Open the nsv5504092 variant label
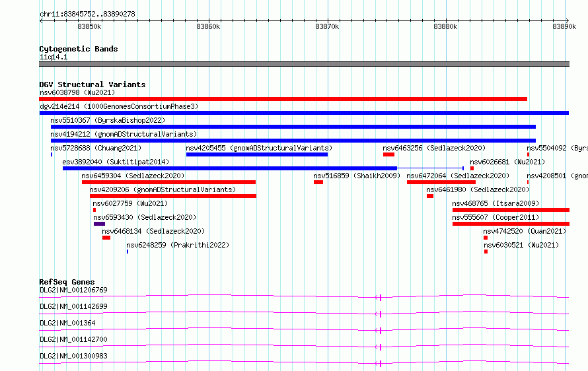This screenshot has width=588, height=371. pos(557,148)
